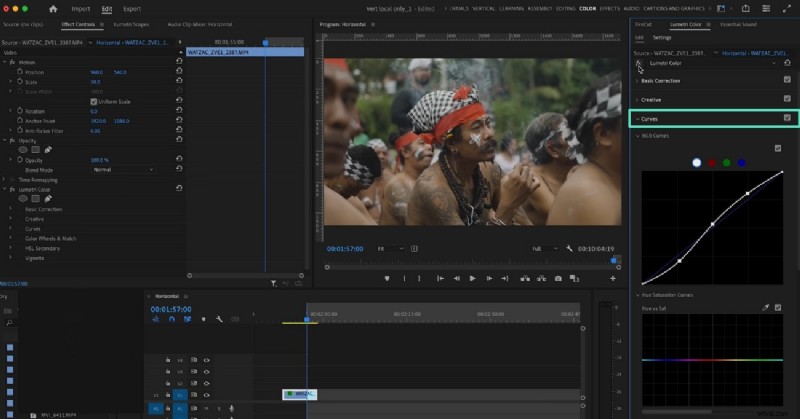
Task: Go to Out point button
Action: click(505, 278)
